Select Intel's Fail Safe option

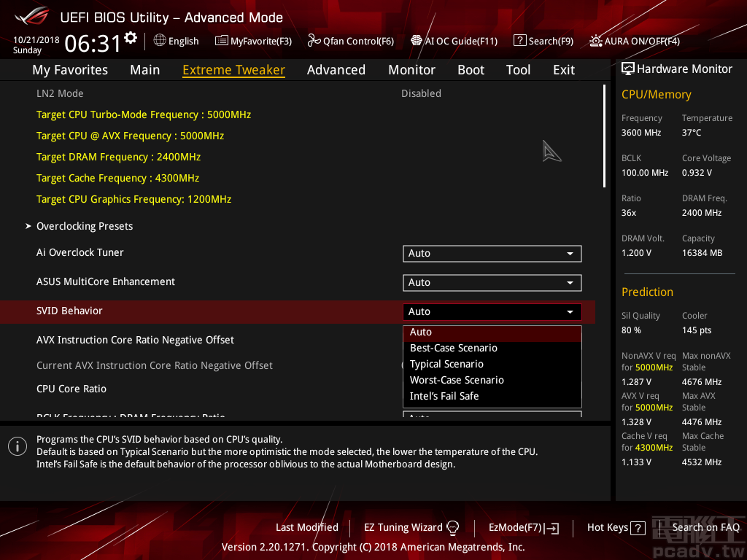tap(492, 396)
